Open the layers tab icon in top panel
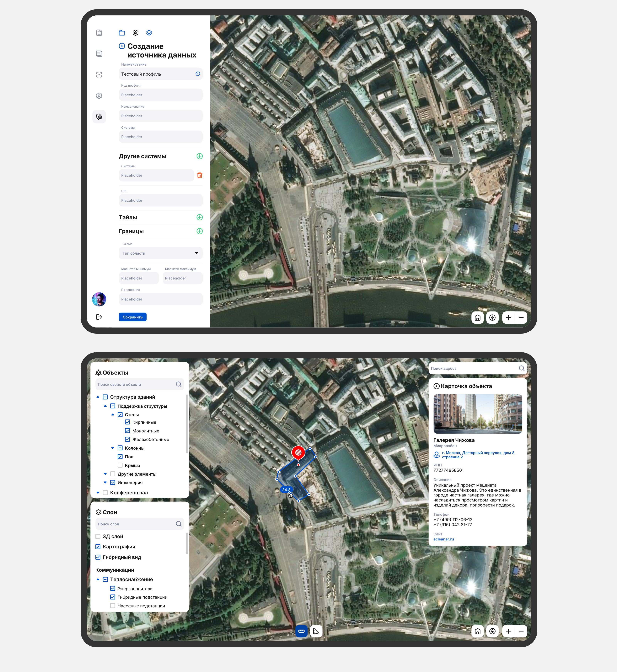Viewport: 617px width, 672px height. point(149,33)
